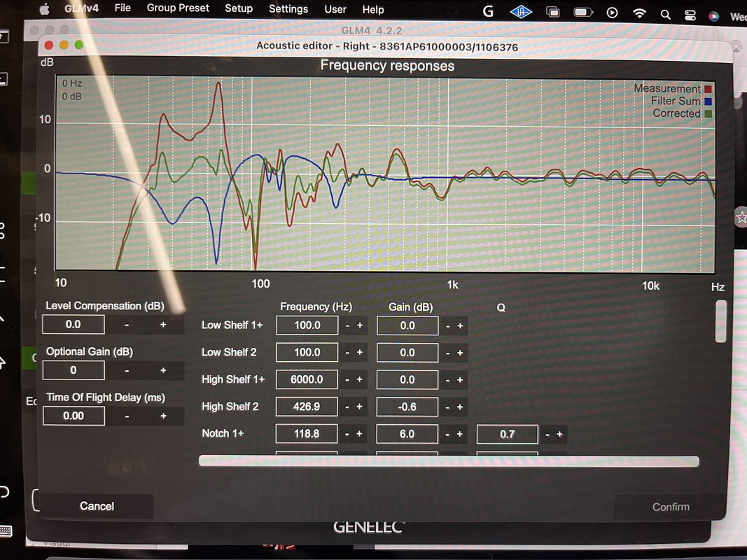Screen dimensions: 747x560
Task: Click the Wi-Fi status icon
Action: pos(639,13)
